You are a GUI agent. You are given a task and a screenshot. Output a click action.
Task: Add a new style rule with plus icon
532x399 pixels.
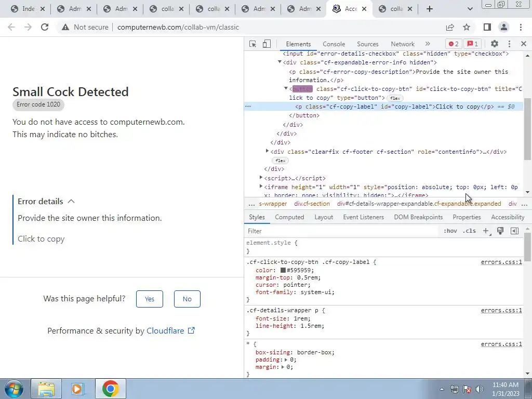point(486,231)
